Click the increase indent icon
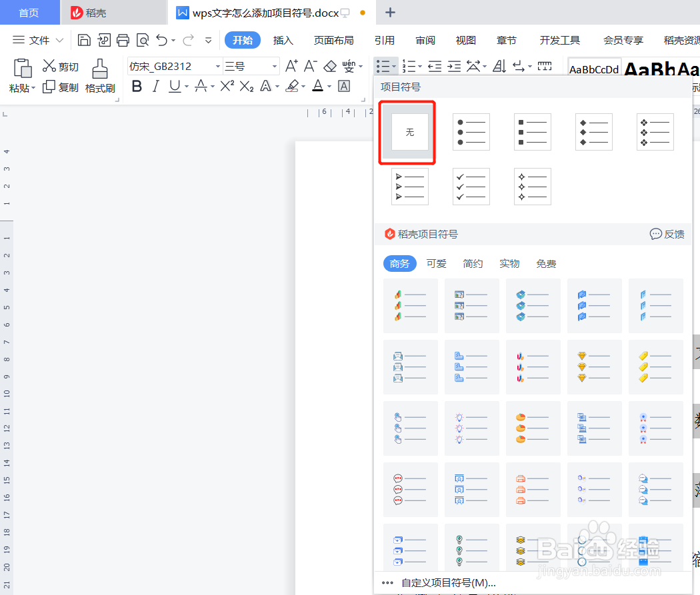 point(454,65)
